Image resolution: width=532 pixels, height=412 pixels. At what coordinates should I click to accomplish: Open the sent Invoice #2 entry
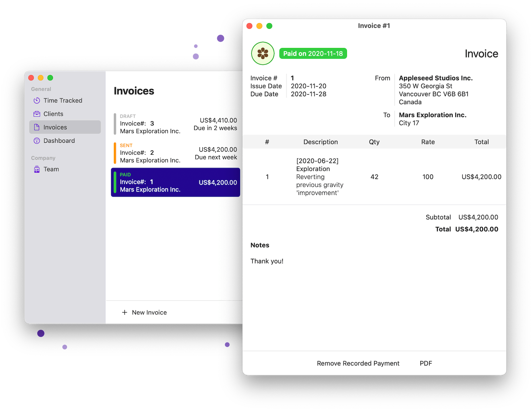(175, 153)
